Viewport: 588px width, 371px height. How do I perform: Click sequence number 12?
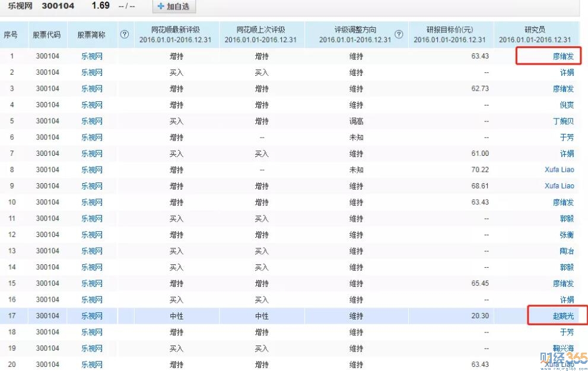pos(12,235)
